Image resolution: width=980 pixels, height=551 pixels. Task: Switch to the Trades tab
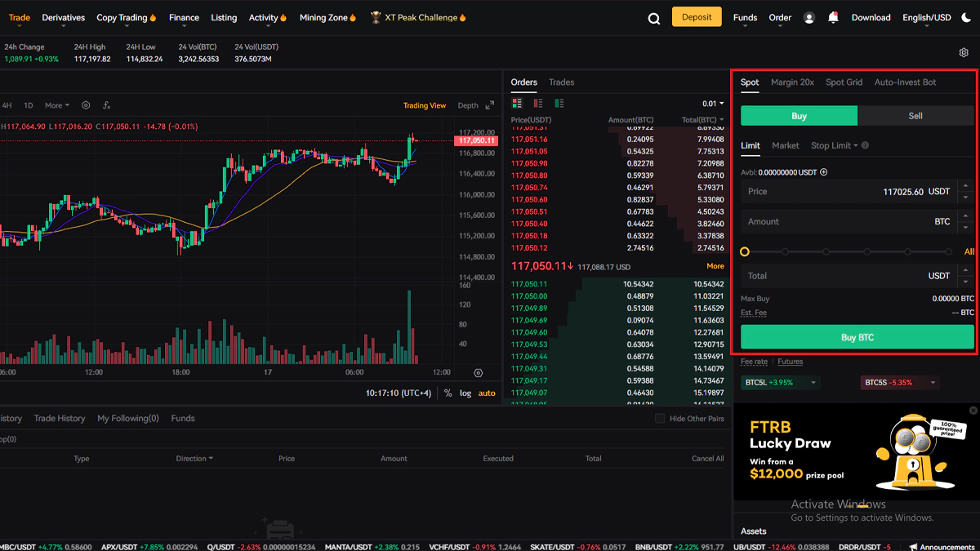point(561,82)
